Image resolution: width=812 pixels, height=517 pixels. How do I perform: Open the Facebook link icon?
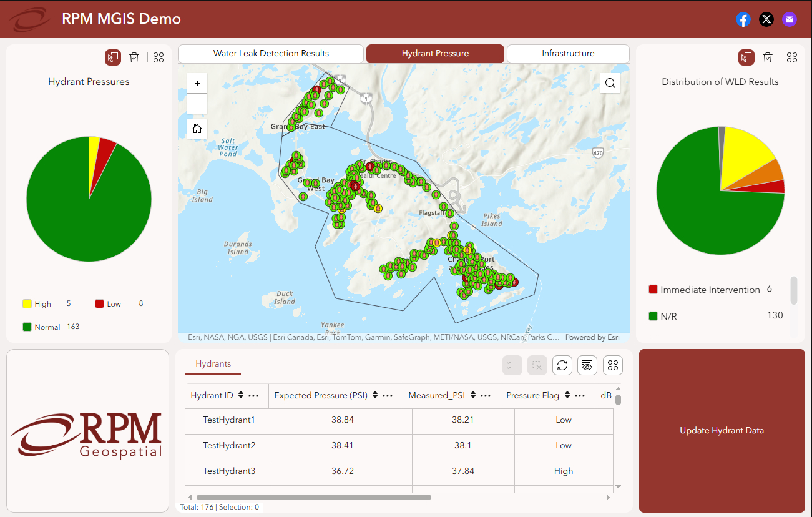pyautogui.click(x=743, y=19)
